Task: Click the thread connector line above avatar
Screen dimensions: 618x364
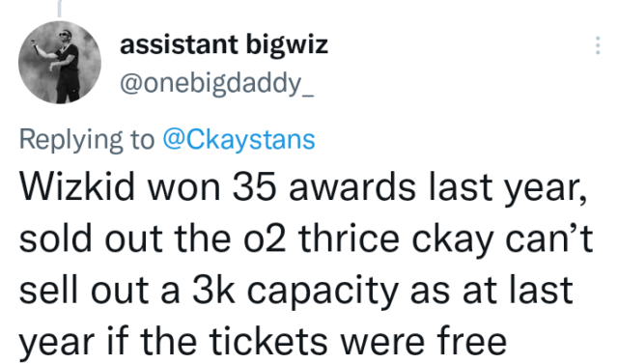Action: pos(60,9)
